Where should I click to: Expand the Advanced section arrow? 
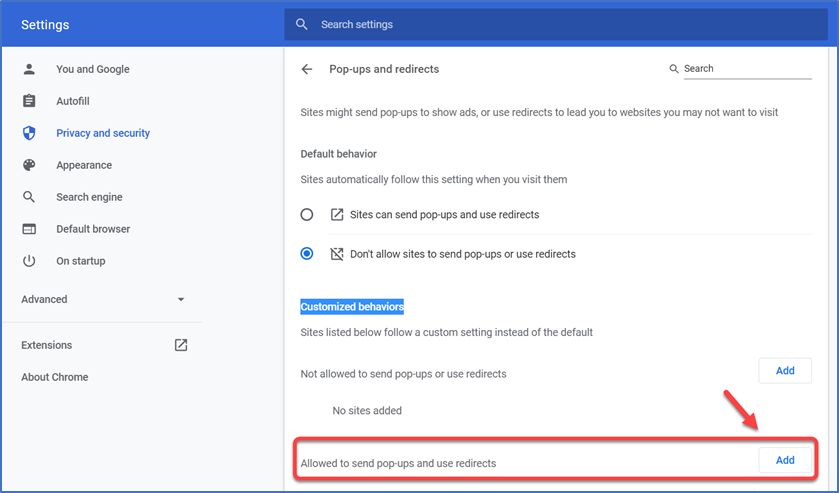point(181,299)
